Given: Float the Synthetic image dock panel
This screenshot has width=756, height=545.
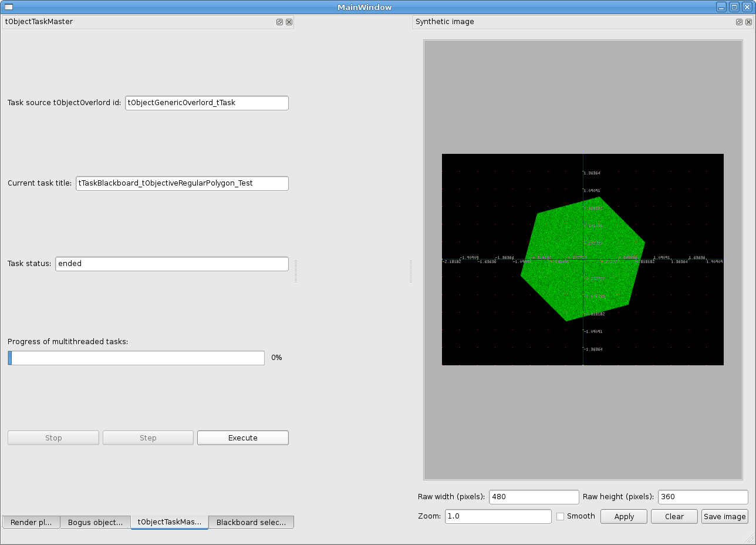Looking at the screenshot, I should pyautogui.click(x=739, y=22).
